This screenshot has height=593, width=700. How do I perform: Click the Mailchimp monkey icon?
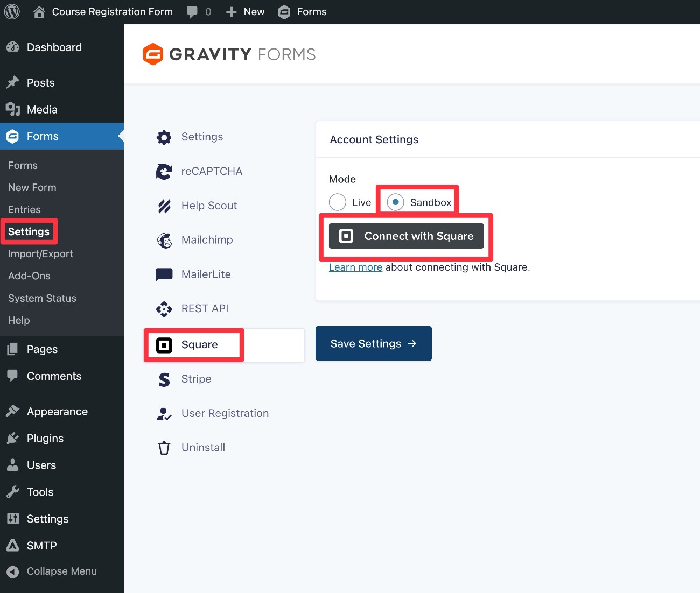click(x=164, y=241)
